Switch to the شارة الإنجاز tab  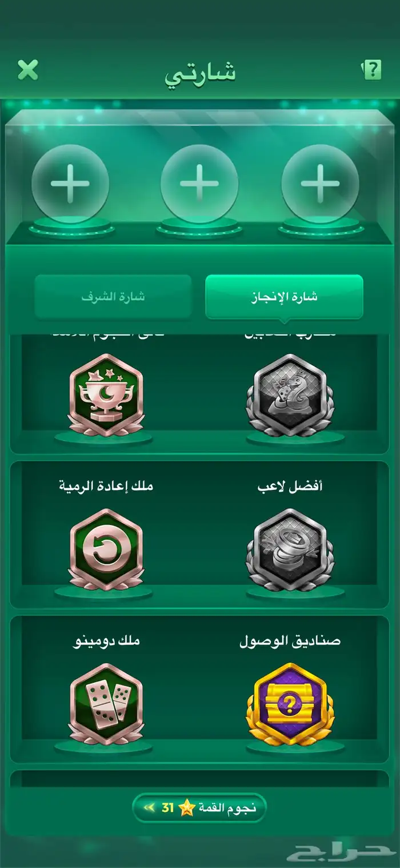tap(284, 297)
